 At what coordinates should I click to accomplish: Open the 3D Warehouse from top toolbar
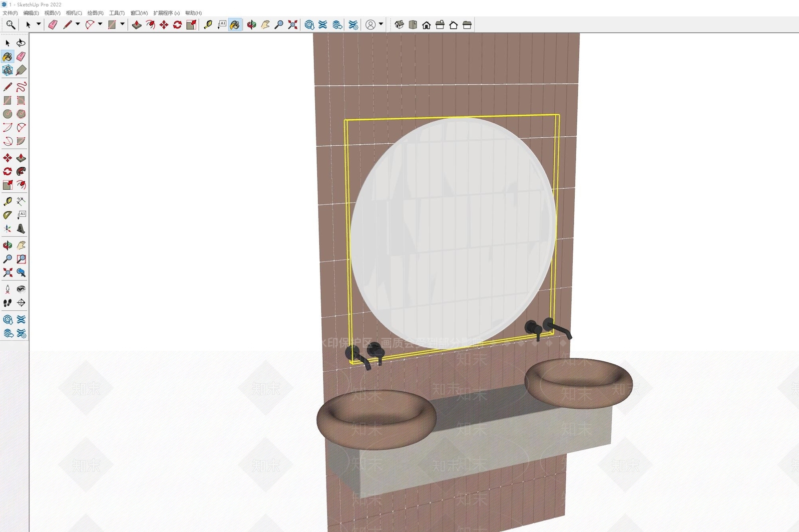(x=309, y=25)
